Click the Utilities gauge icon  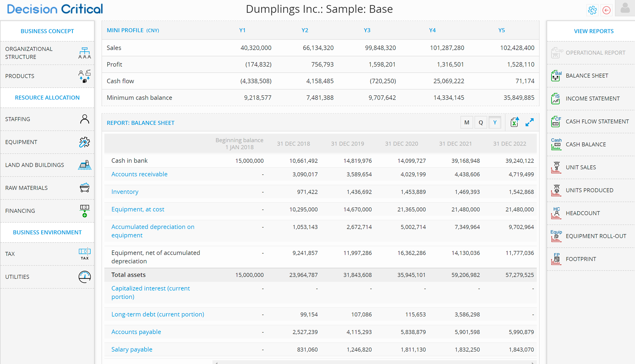[x=84, y=277]
